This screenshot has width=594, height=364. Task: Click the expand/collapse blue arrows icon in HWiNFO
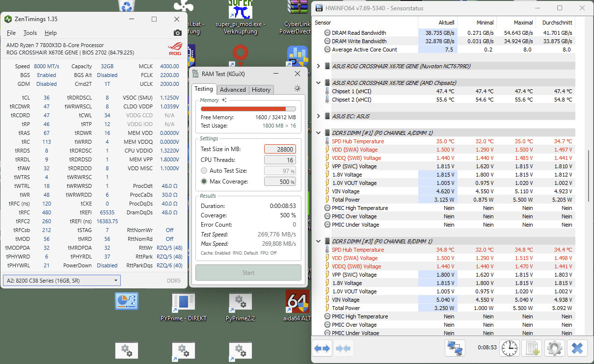[x=323, y=348]
